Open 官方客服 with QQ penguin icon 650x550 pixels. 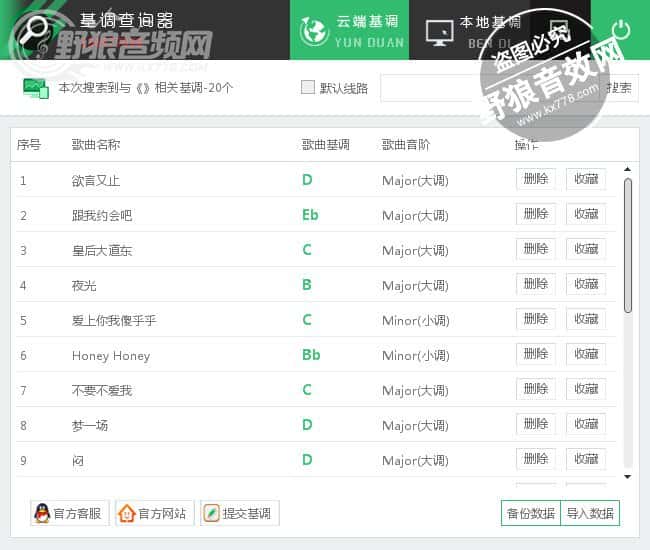coord(69,513)
